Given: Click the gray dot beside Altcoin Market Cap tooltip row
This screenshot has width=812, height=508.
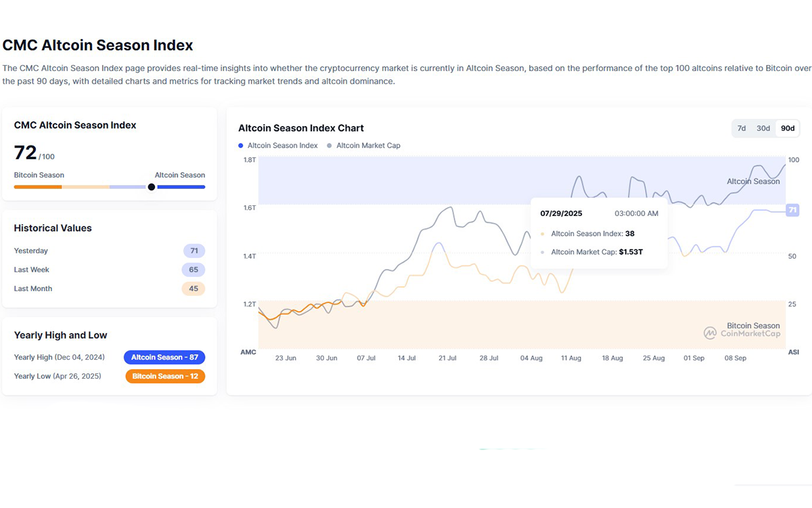Looking at the screenshot, I should 543,251.
